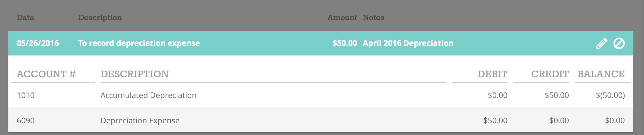Click Depreciation Expense $50.00 debit value
Image resolution: width=644 pixels, height=135 pixels.
(495, 120)
